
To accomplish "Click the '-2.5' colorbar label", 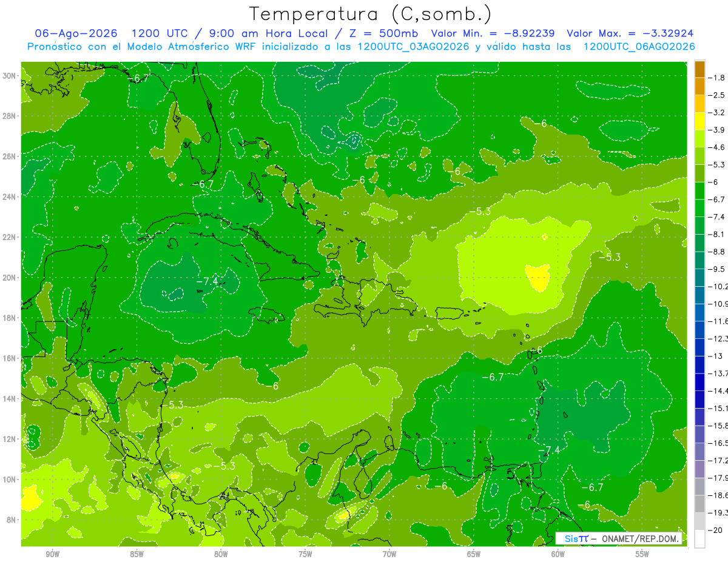I will [716, 95].
